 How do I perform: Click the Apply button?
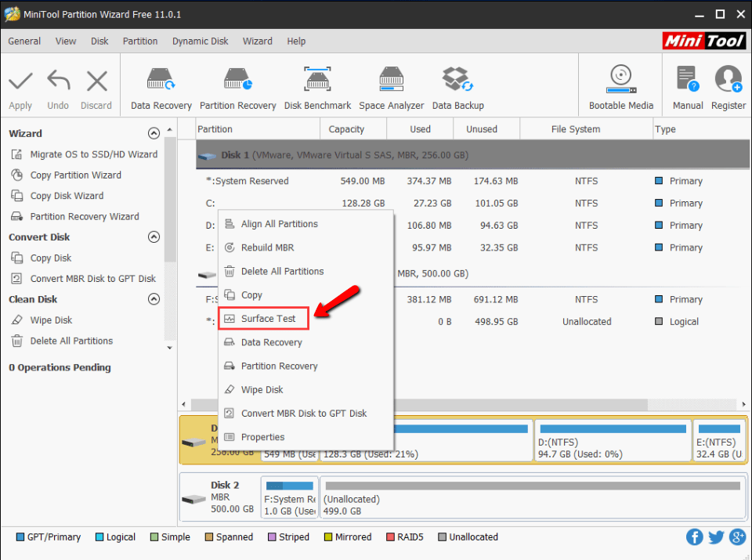(x=20, y=85)
